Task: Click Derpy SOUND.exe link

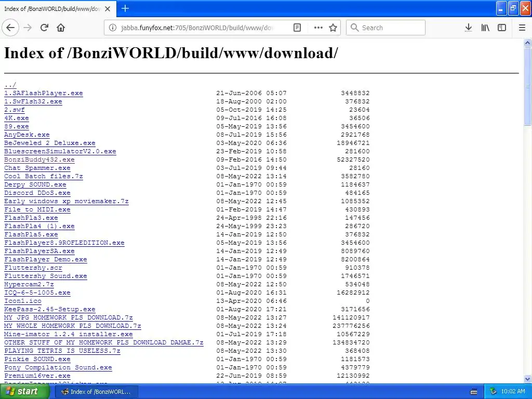Action: click(35, 184)
